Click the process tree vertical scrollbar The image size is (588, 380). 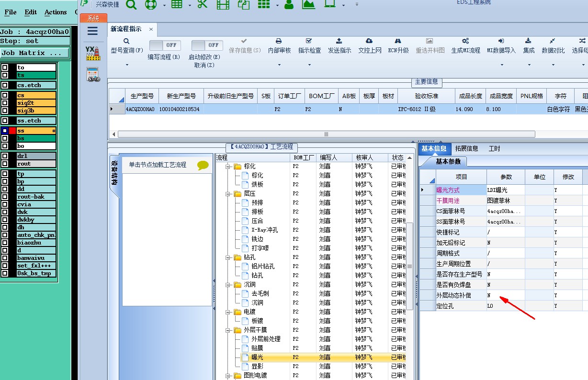(409, 266)
